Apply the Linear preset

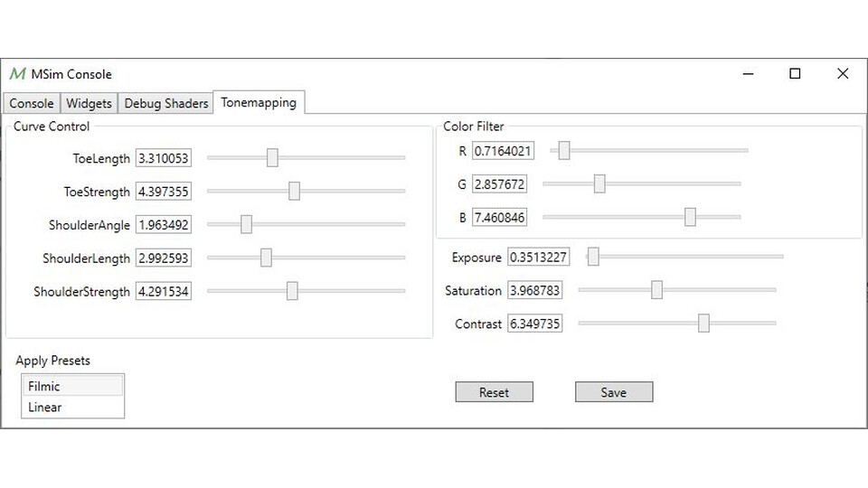coord(72,407)
